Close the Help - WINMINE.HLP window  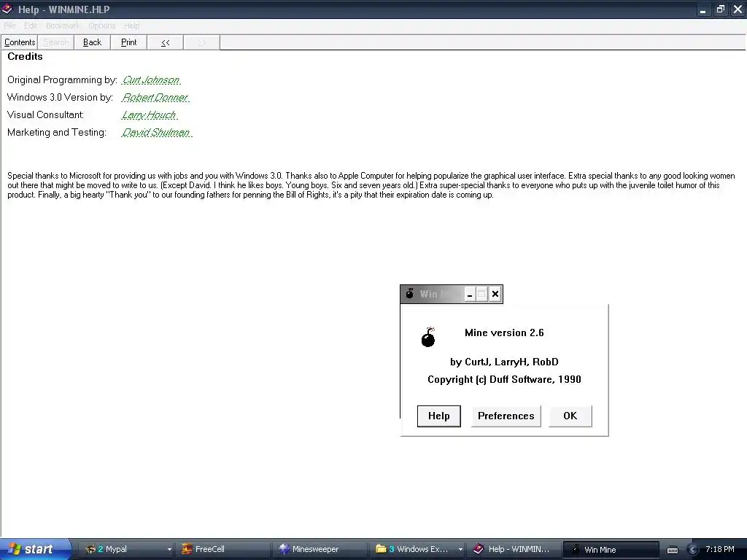738,9
